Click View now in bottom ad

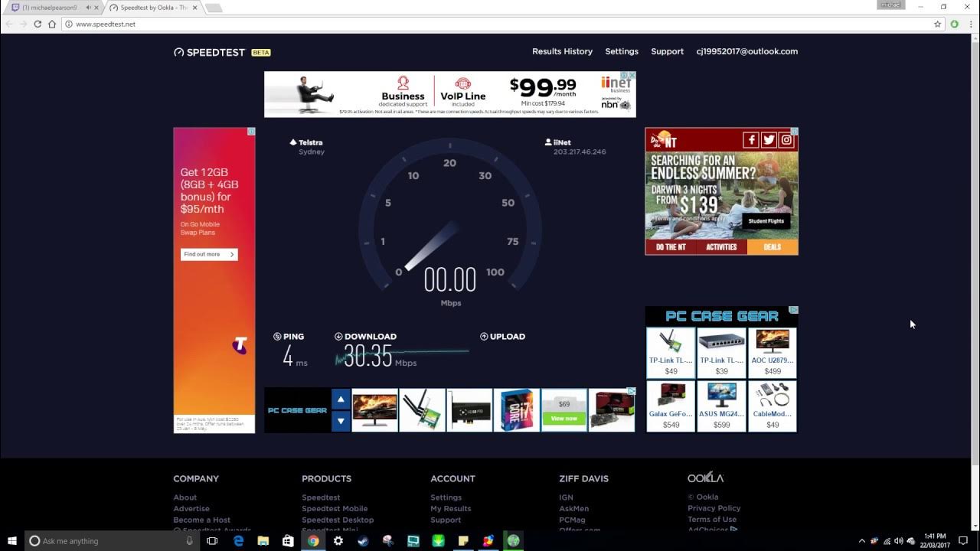pos(564,418)
